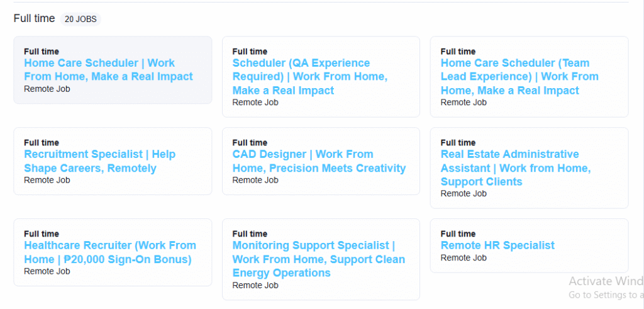Click Remote Job label under Healthcare Recruiter
644x309 pixels.
tap(47, 271)
